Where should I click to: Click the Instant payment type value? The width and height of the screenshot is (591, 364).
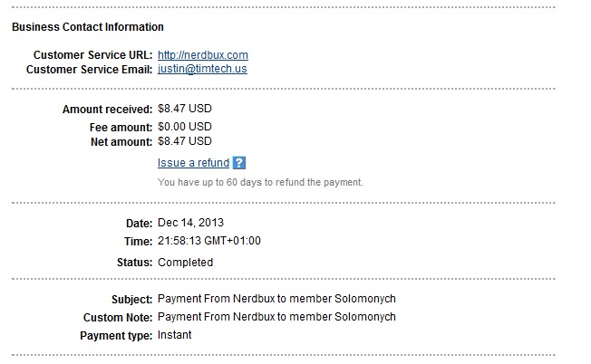point(175,335)
